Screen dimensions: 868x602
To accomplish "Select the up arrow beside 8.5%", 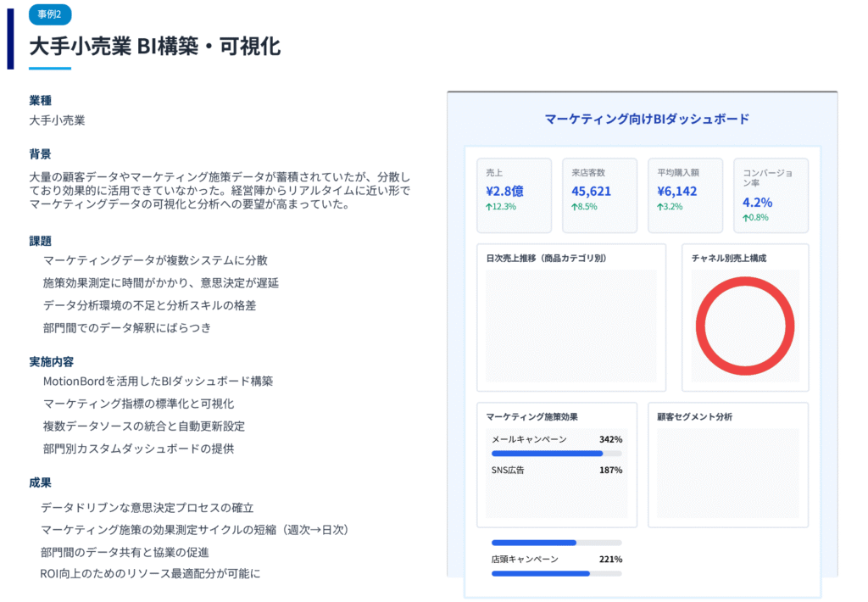I will (x=575, y=207).
